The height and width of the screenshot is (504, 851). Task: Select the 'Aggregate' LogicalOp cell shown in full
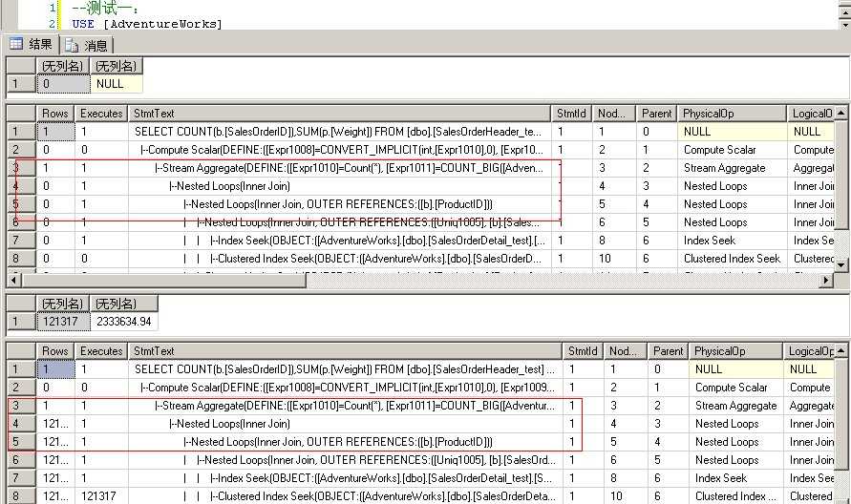coord(809,406)
